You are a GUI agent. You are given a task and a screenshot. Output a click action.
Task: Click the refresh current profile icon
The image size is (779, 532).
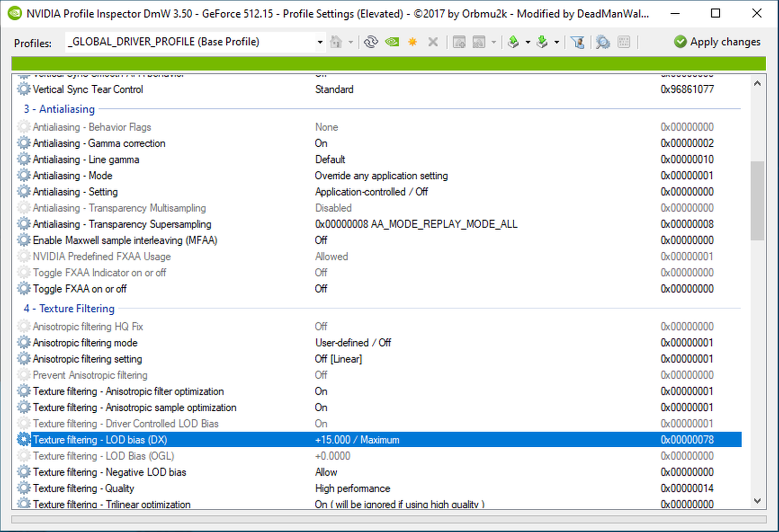coord(371,42)
